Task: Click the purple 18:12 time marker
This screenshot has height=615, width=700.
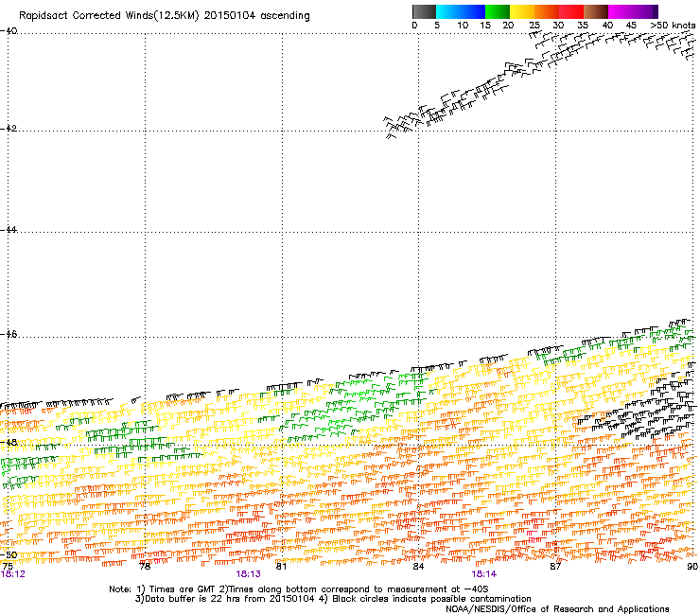Action: pos(13,574)
